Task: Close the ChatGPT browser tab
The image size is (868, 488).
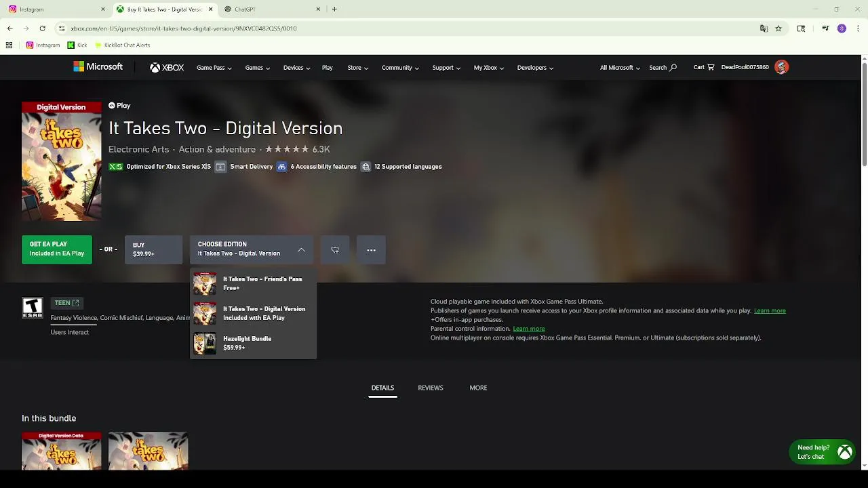Action: coord(318,9)
